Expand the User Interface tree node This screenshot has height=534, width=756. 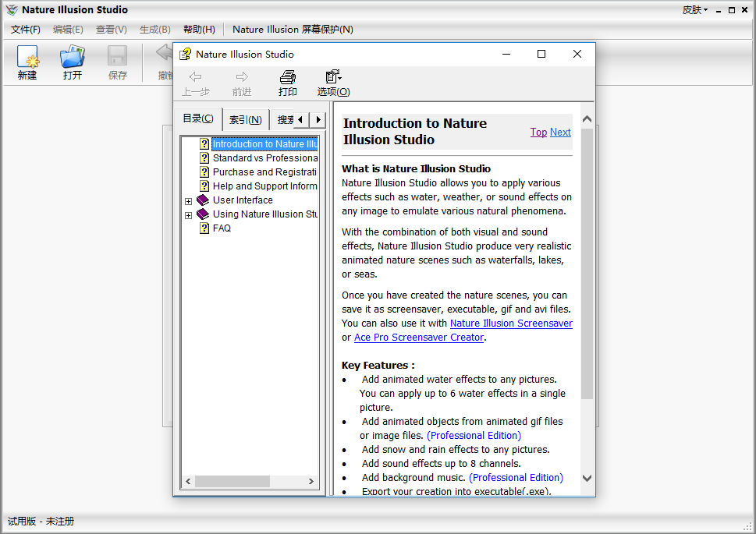[188, 201]
